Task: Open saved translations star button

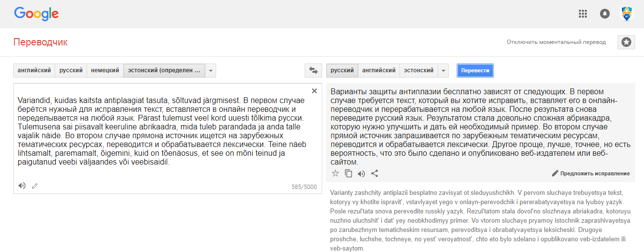Action: click(x=626, y=42)
